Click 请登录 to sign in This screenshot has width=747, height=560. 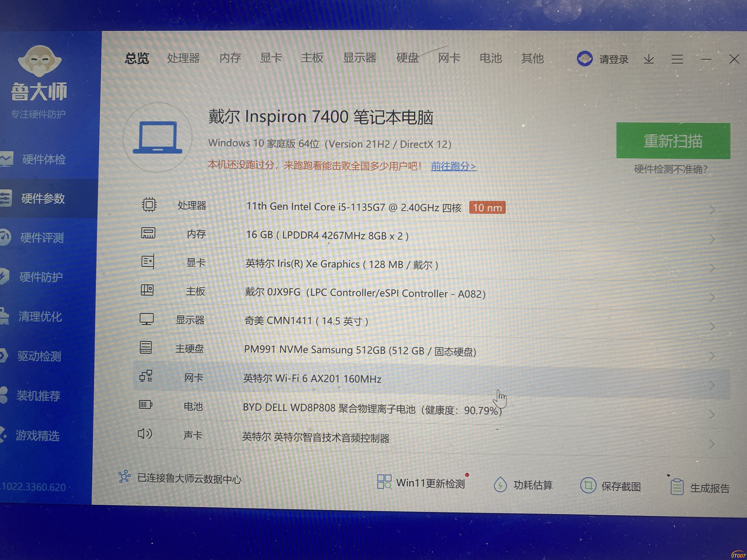(614, 59)
